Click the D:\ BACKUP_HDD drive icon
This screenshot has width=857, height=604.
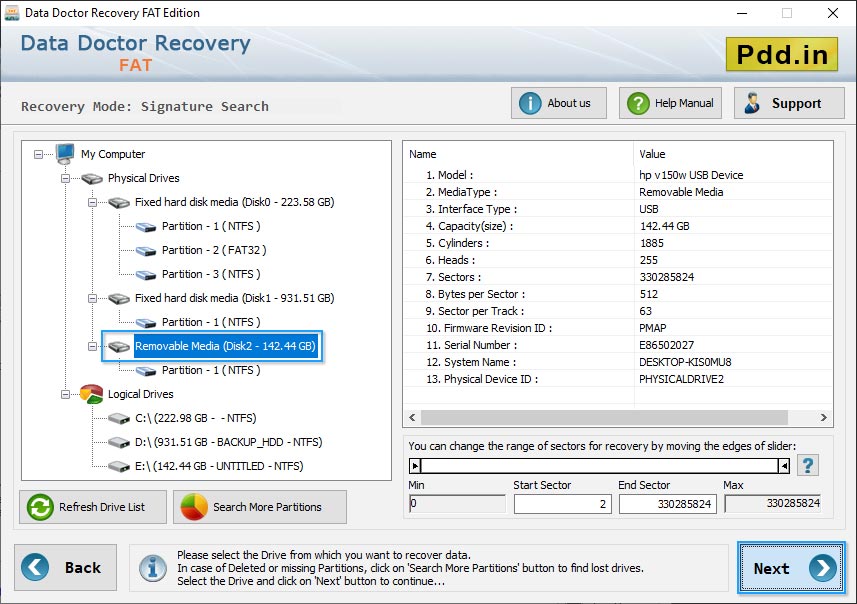pos(119,443)
